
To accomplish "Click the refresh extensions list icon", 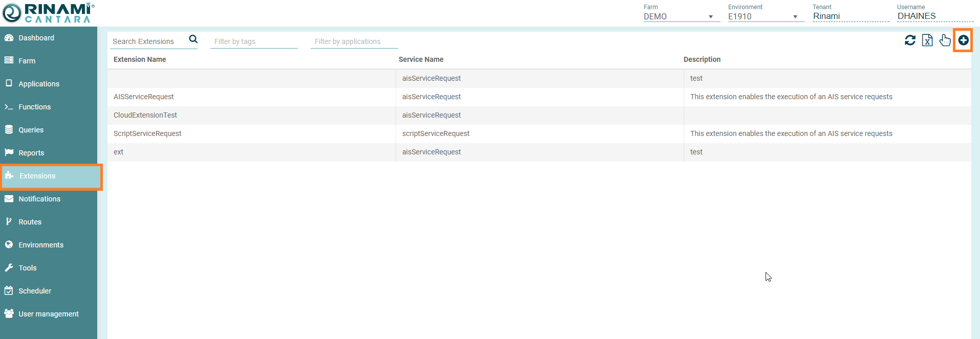I will tap(910, 40).
